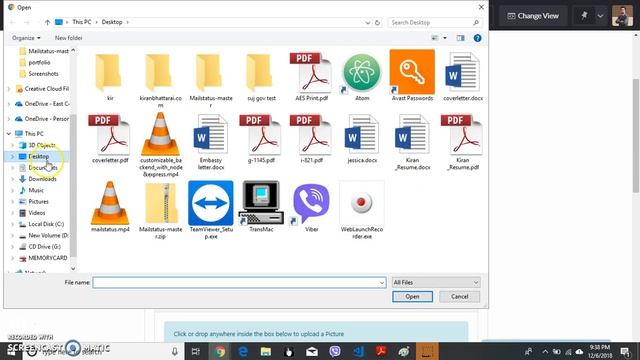Click the Cancel button
The height and width of the screenshot is (360, 640).
(x=460, y=297)
